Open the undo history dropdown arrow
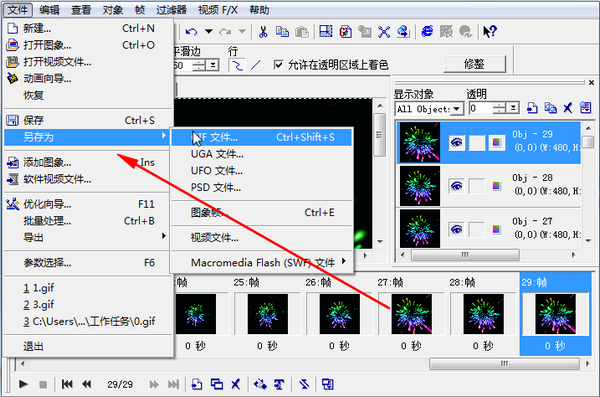Viewport: 600px width, 397px height. click(208, 31)
